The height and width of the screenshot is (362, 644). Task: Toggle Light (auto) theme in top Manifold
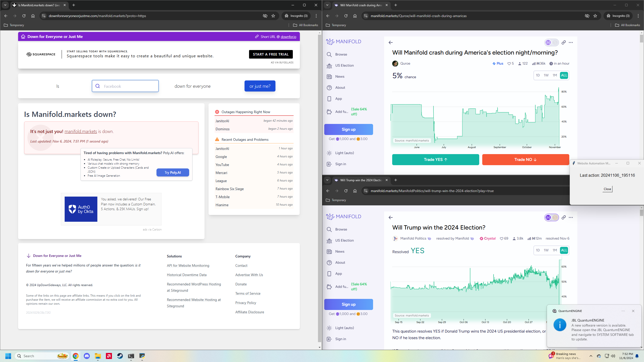(x=340, y=153)
